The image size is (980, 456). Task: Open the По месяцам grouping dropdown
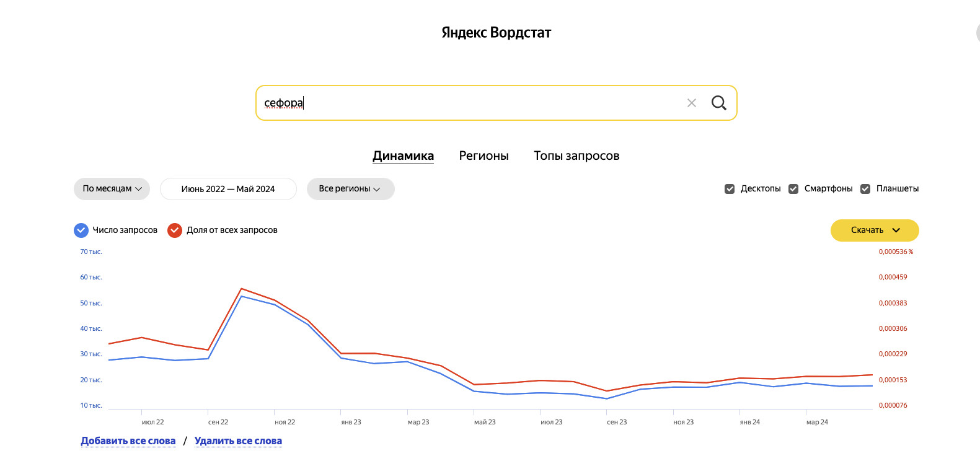(x=112, y=189)
